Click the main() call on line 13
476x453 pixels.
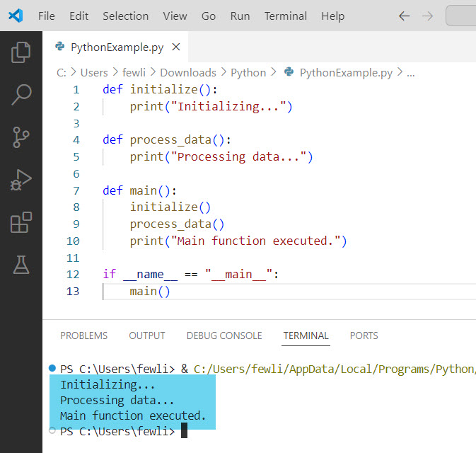tap(150, 292)
